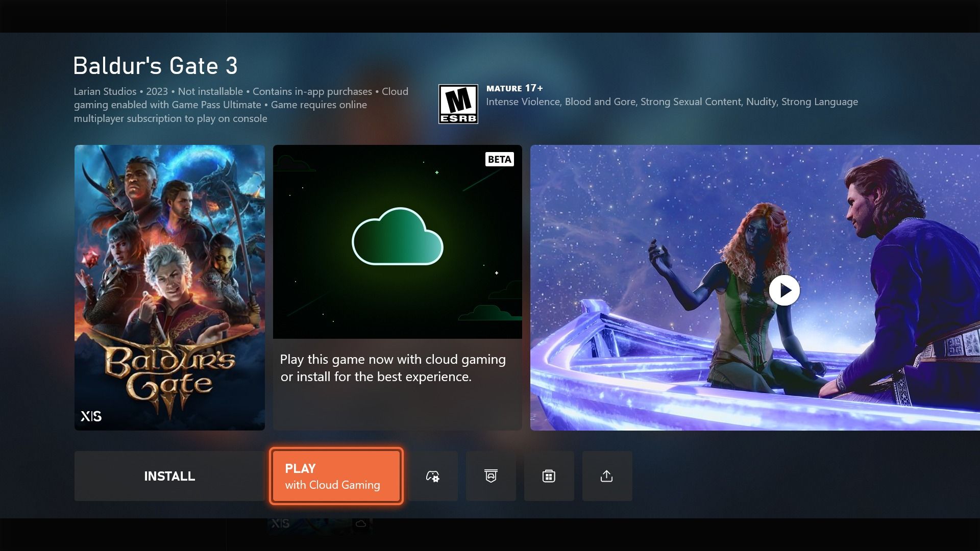Expand game content ratings information
The image size is (980, 551).
(x=458, y=103)
